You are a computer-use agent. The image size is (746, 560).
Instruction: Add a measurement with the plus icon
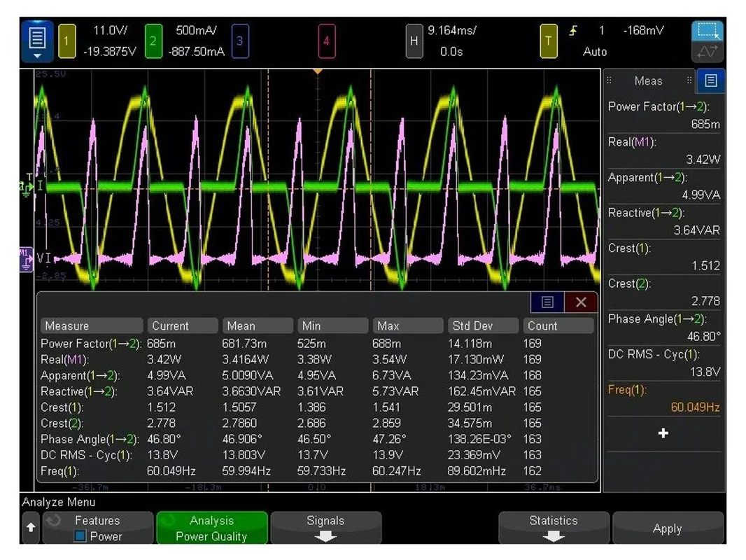point(663,433)
